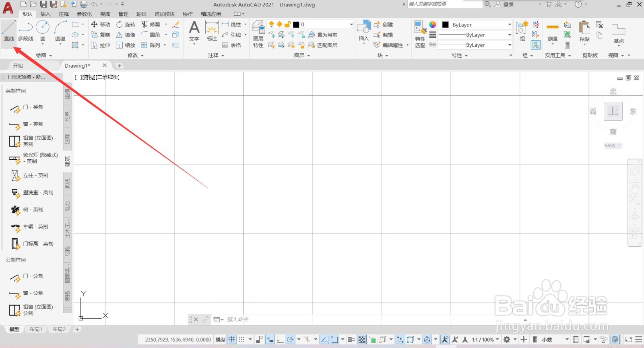644x348 pixels.
Task: Add new drawing tab with plus button
Action: pos(119,66)
